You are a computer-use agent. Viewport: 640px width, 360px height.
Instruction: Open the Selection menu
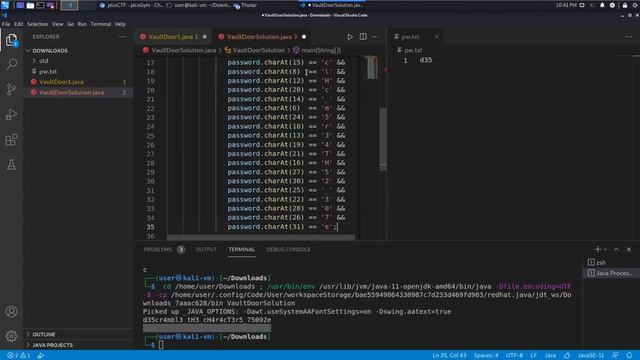38,24
